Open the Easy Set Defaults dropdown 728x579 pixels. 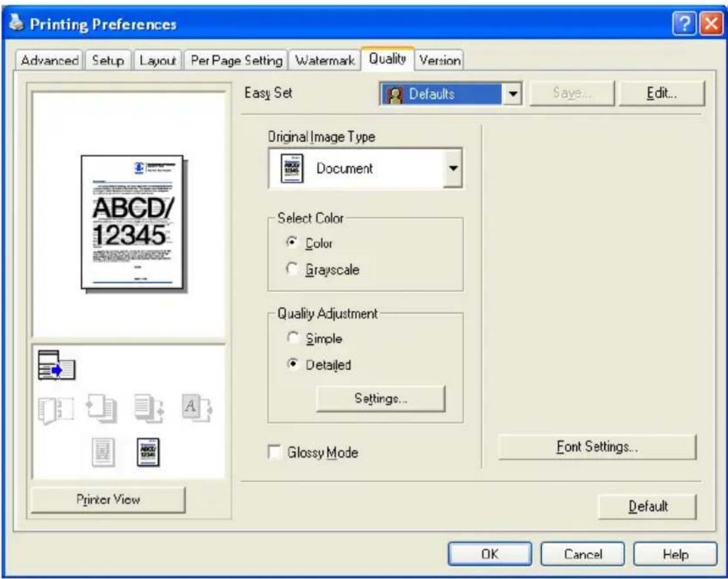tap(512, 94)
